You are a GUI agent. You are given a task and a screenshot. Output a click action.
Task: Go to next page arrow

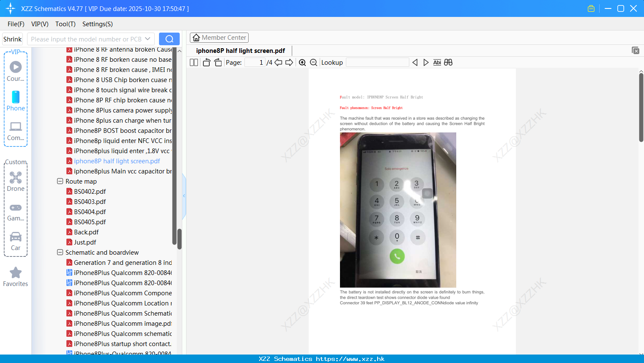point(289,63)
